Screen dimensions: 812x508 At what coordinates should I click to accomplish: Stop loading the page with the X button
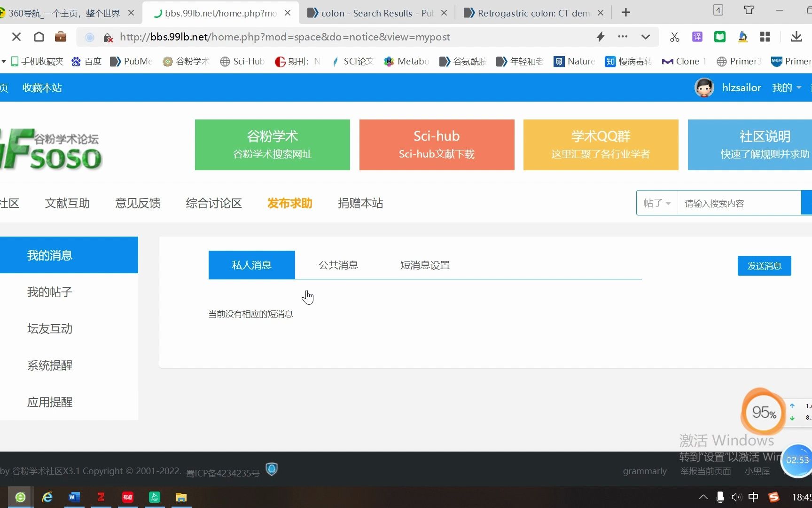16,37
